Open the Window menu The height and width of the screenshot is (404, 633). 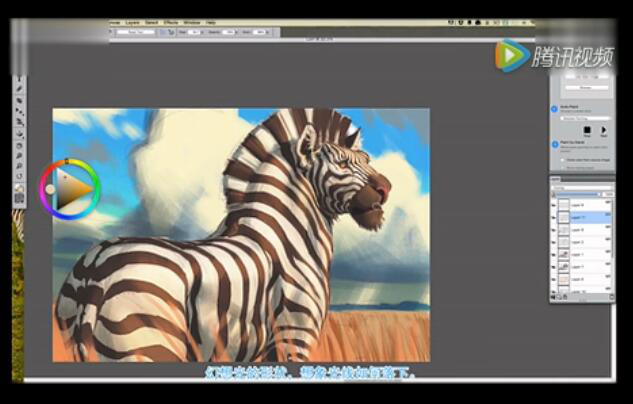pos(192,23)
